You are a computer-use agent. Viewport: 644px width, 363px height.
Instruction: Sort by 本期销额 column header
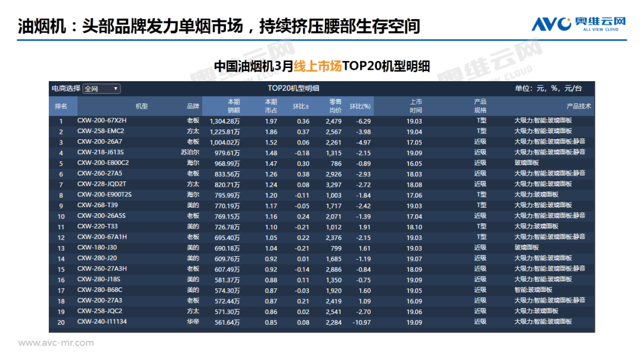[x=234, y=106]
